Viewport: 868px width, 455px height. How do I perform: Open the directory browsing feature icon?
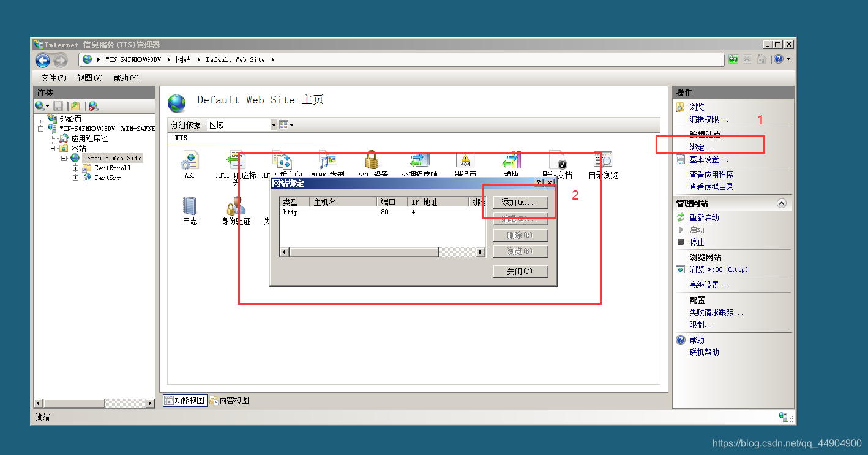603,160
